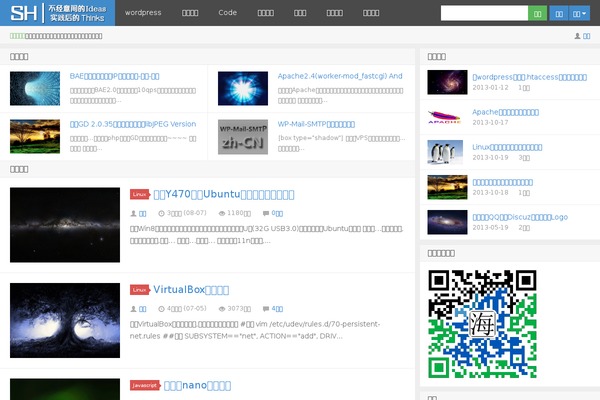Viewport: 600px width, 400px height.
Task: Click the user silhouette icon near login
Action: 577,36
